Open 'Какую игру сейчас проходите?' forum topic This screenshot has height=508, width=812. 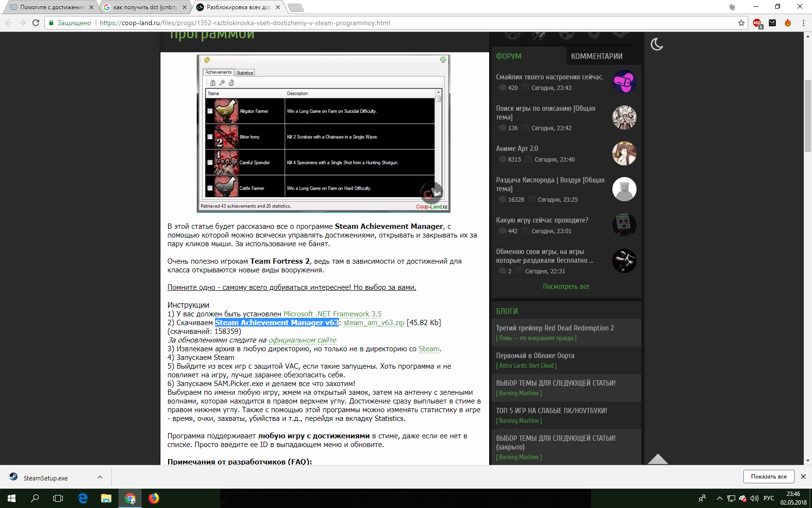coord(542,220)
